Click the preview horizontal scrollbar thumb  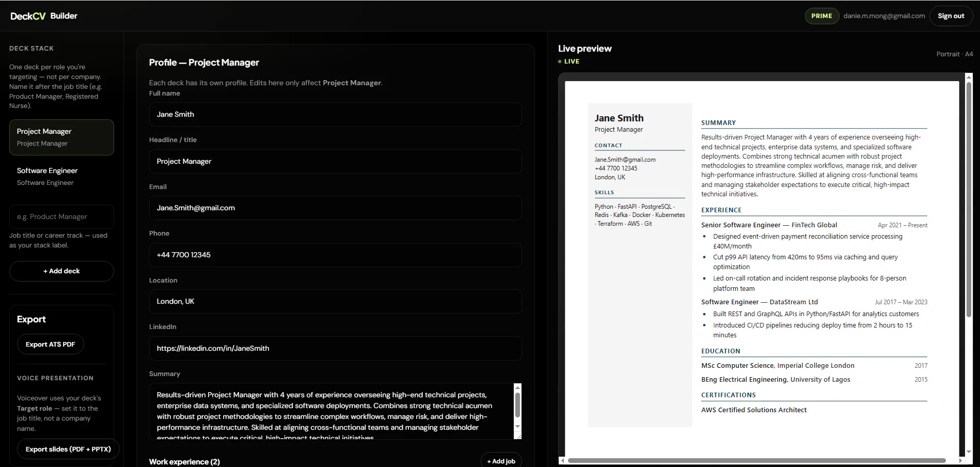tap(756, 460)
